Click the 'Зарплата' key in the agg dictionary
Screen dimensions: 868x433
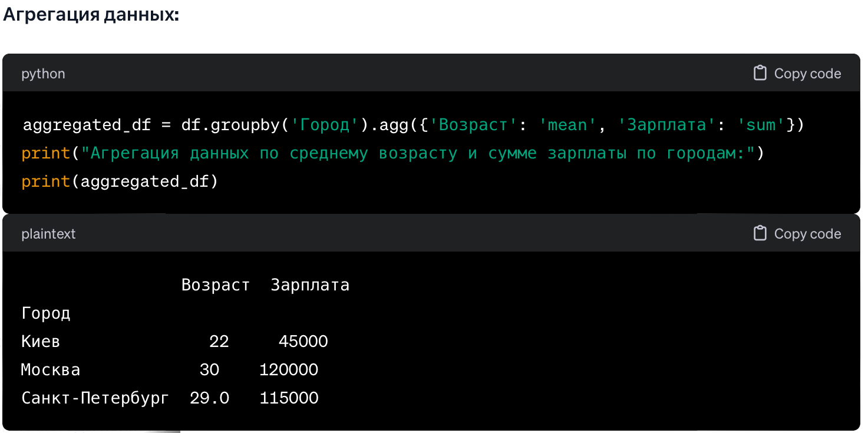pos(665,125)
